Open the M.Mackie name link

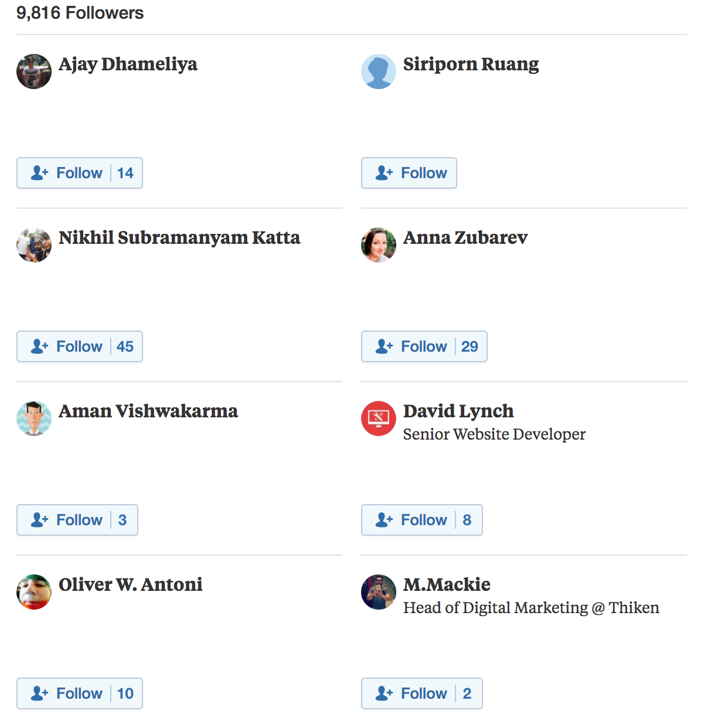pos(447,584)
